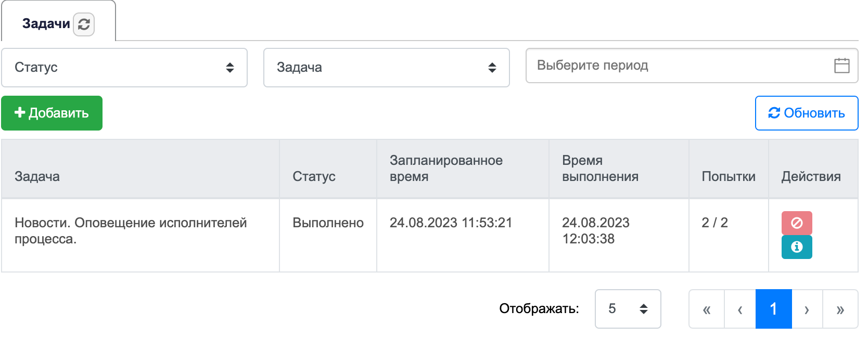Expand the Отображать page size selector

628,309
